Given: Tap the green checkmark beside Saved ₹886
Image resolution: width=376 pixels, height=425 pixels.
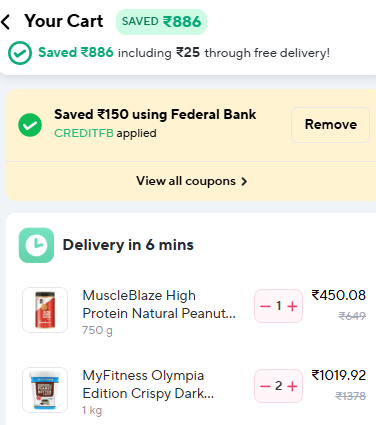Looking at the screenshot, I should point(20,53).
